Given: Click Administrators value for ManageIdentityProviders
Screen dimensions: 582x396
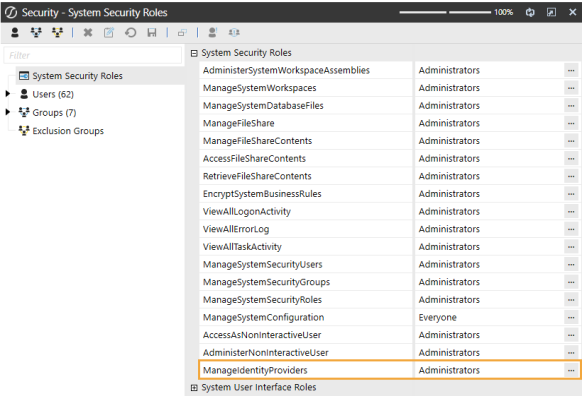Looking at the screenshot, I should click(x=449, y=370).
